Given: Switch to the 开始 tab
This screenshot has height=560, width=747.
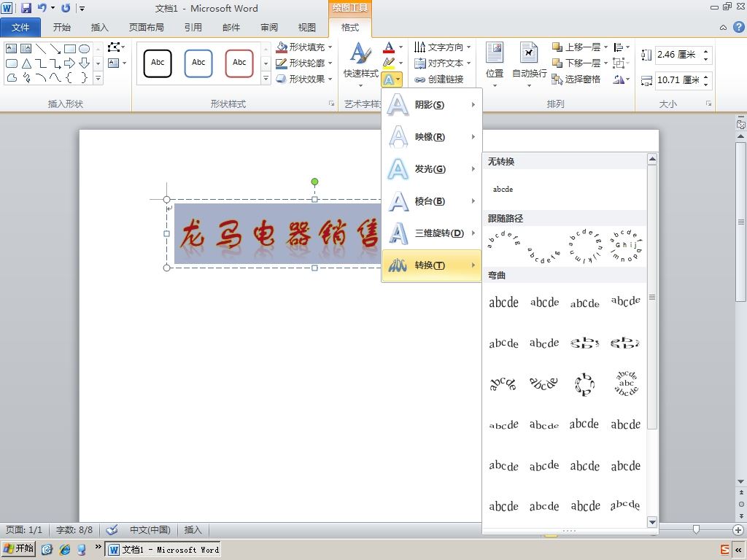Looking at the screenshot, I should 62,28.
